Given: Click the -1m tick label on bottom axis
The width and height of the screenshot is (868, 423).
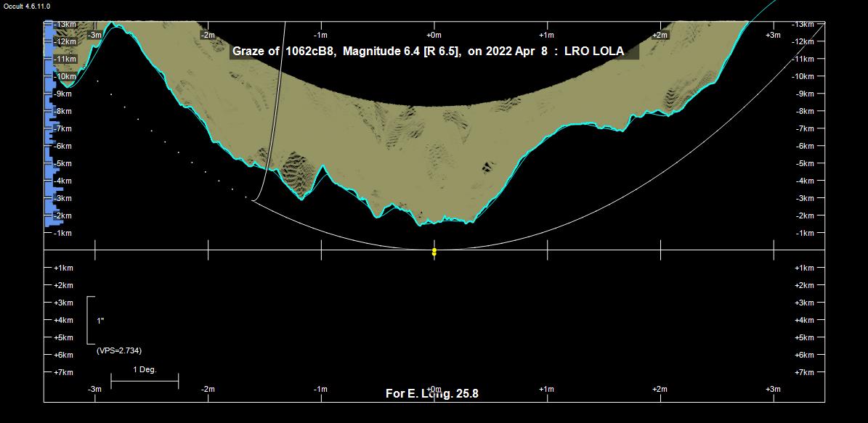Looking at the screenshot, I should coord(320,390).
